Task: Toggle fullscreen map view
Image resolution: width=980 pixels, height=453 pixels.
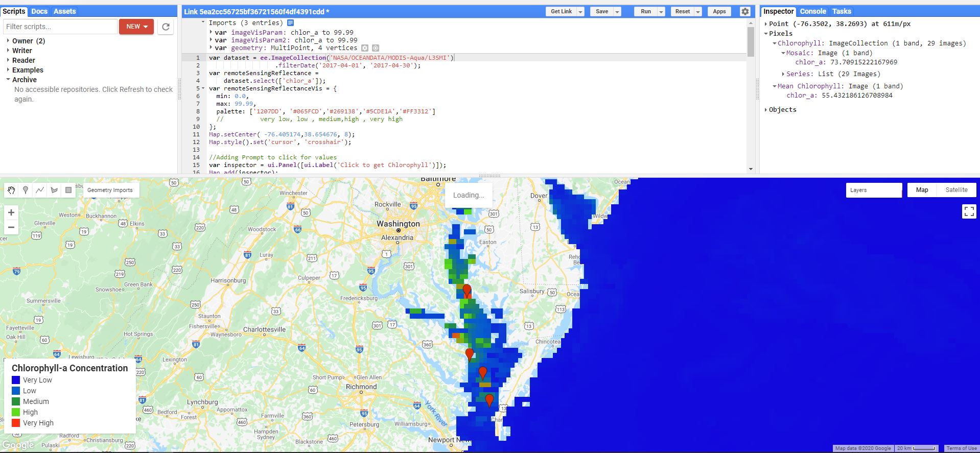Action: (969, 211)
